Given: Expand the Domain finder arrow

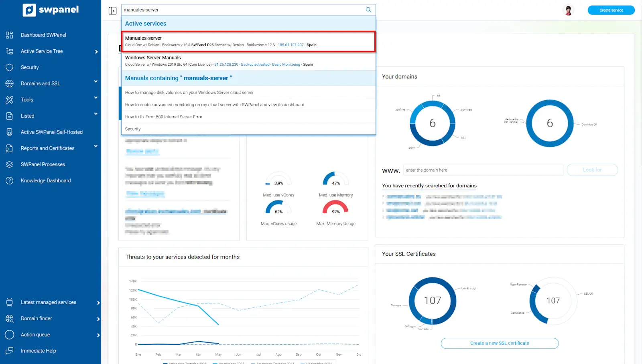Looking at the screenshot, I should (98, 319).
